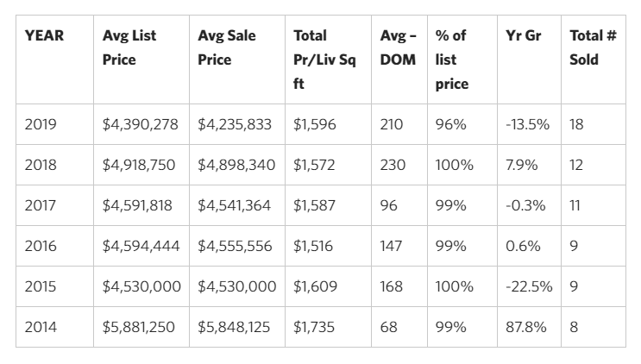Click the $1,735 price per sq ft cell

click(x=314, y=327)
